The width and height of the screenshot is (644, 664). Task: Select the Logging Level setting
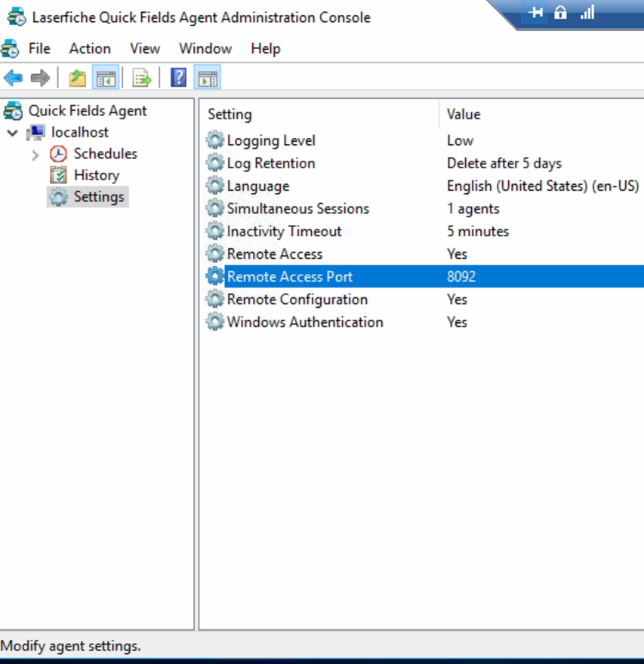(x=271, y=140)
